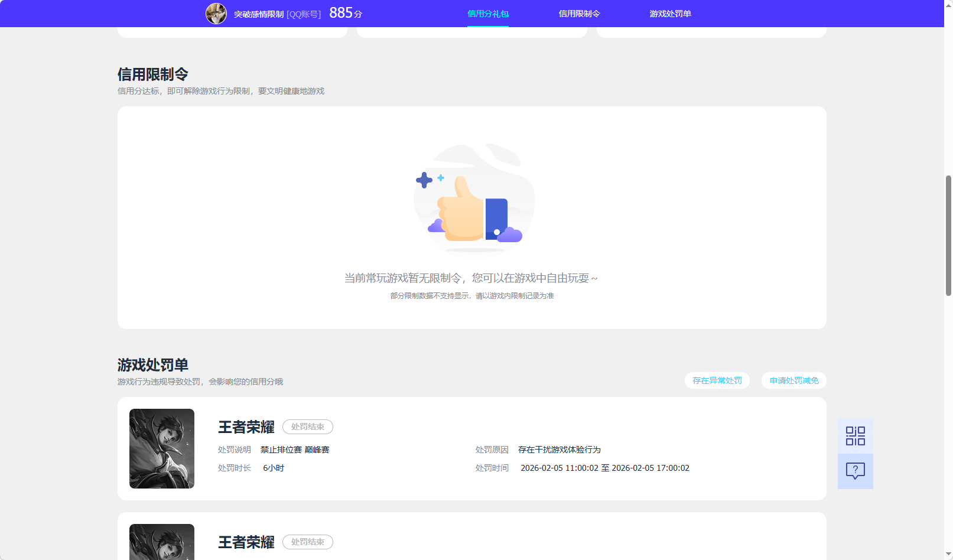Click the penalty duration 6小时 text
Image resolution: width=953 pixels, height=560 pixels.
click(274, 467)
